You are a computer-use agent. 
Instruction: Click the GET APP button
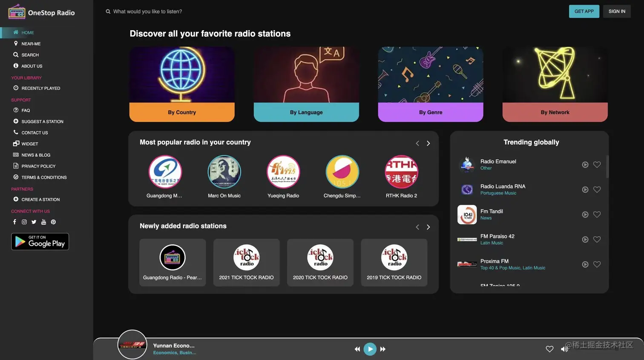click(x=584, y=11)
